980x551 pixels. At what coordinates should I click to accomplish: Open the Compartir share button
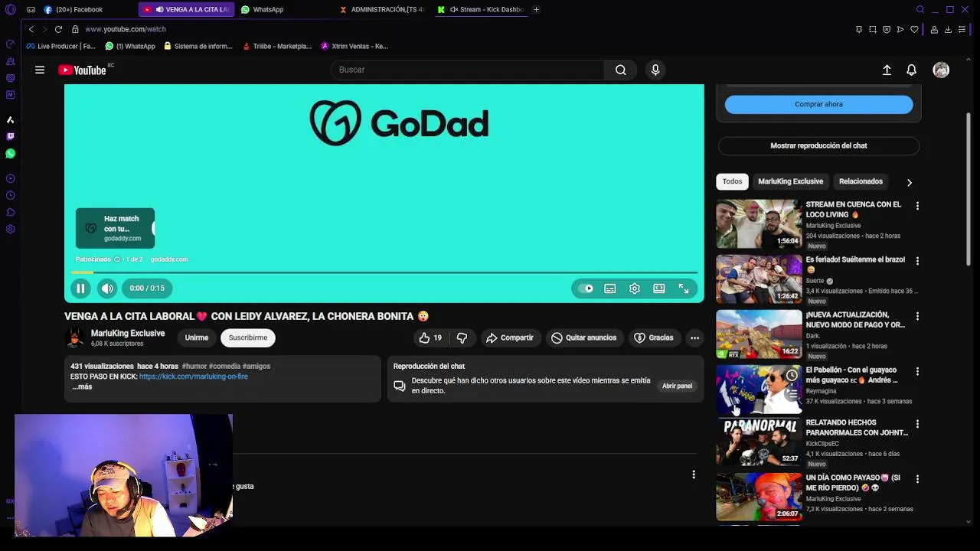coord(510,337)
